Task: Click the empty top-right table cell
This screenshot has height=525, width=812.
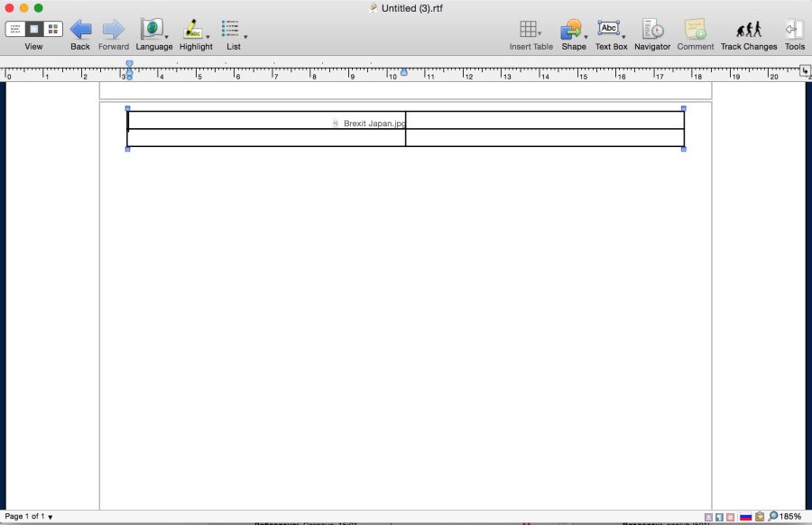Action: [544, 120]
